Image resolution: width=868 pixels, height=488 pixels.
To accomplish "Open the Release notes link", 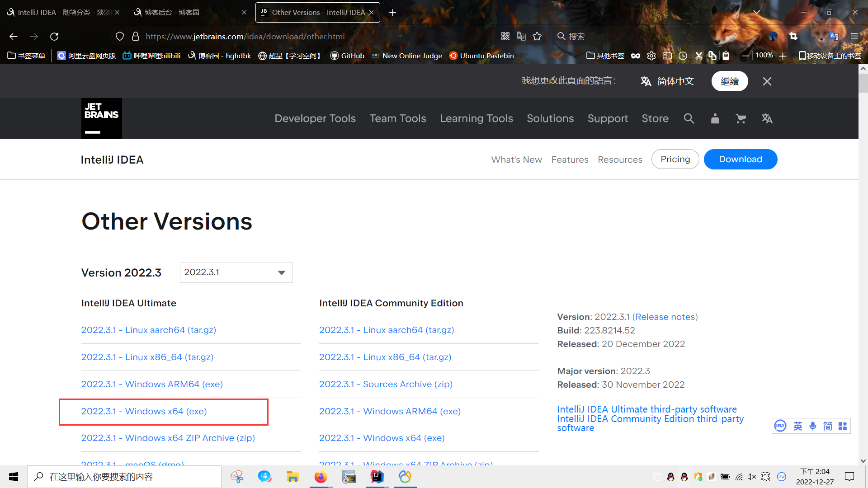I will [x=666, y=317].
